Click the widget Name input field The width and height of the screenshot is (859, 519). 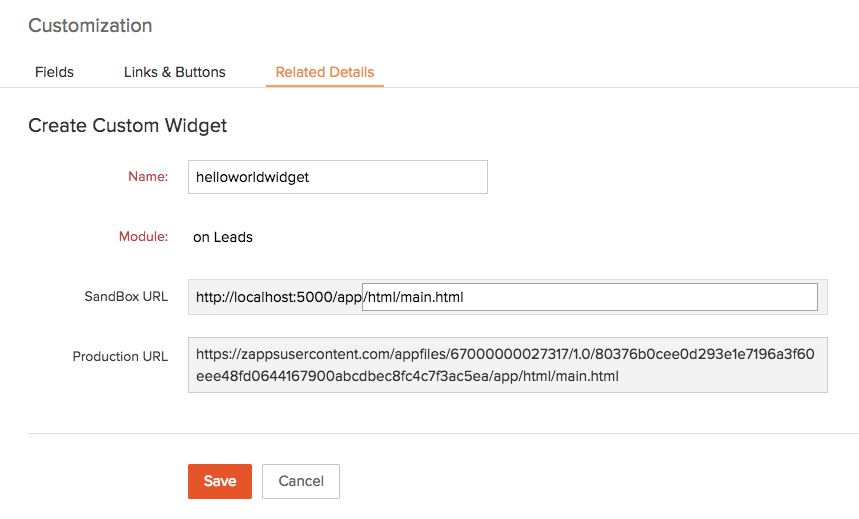337,177
